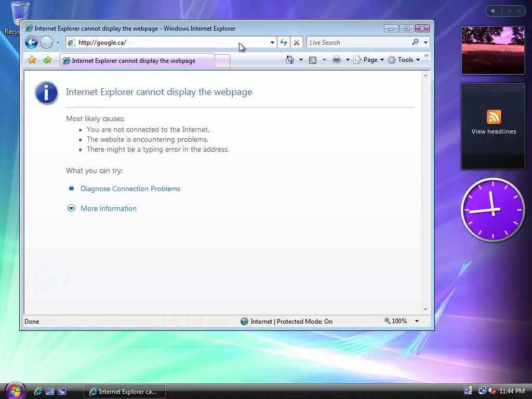
Task: Expand the Feeds dropdown arrow
Action: [324, 60]
